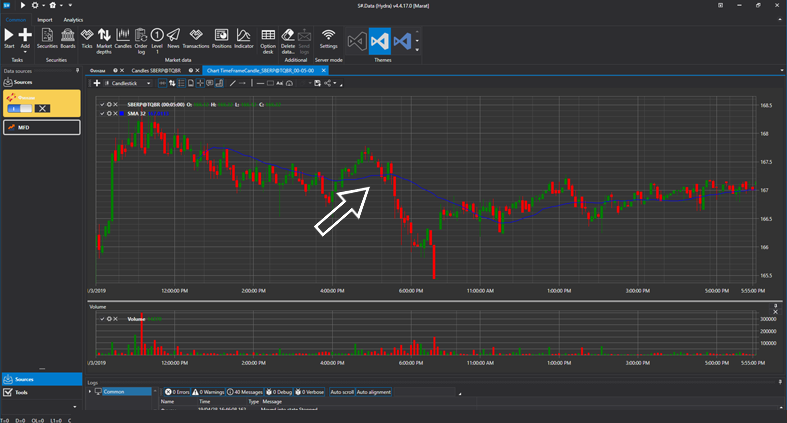Open the Candlestick chart type dropdown
The image size is (787, 423).
coord(129,83)
